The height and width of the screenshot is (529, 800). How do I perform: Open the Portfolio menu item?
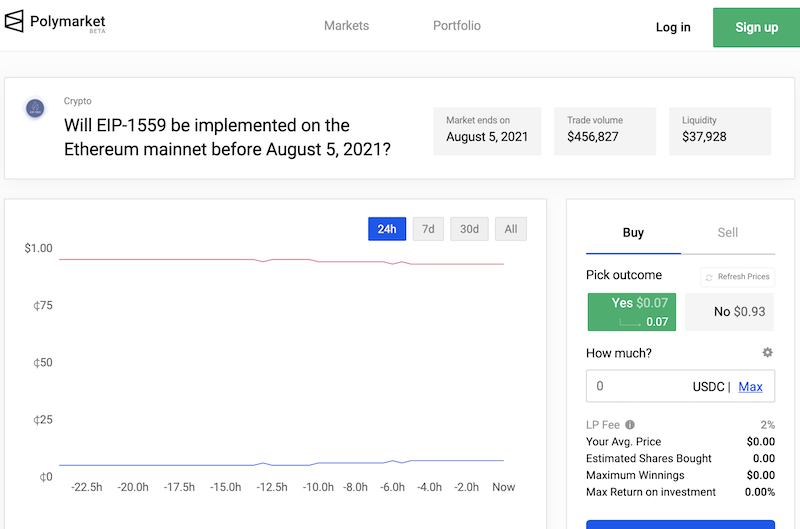pyautogui.click(x=457, y=26)
